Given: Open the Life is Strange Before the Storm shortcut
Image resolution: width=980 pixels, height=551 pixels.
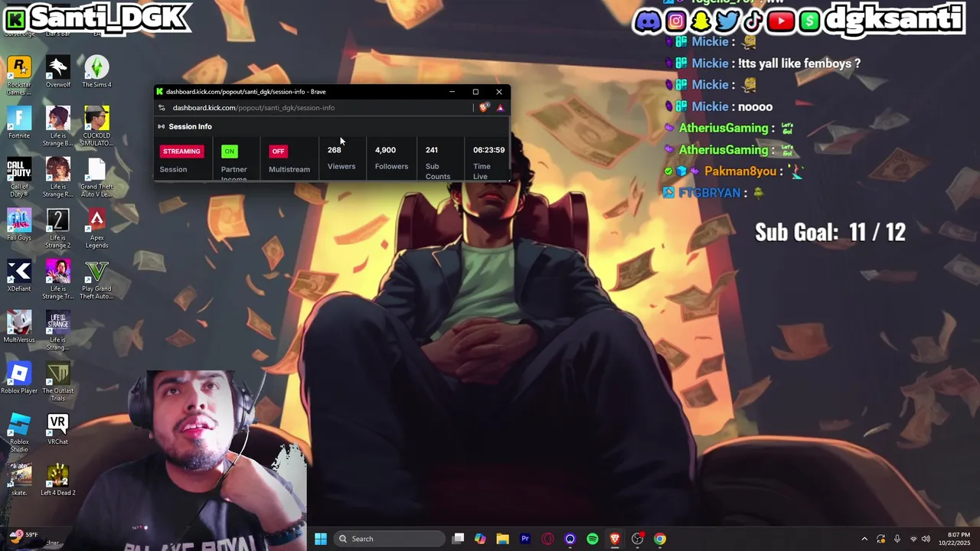Looking at the screenshot, I should pos(57,127).
